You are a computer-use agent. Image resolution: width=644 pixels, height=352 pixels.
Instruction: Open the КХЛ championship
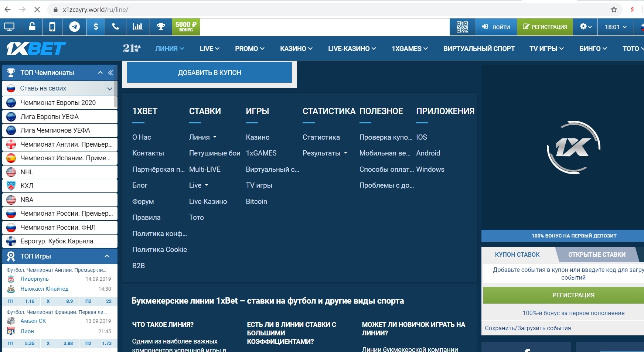tap(60, 186)
